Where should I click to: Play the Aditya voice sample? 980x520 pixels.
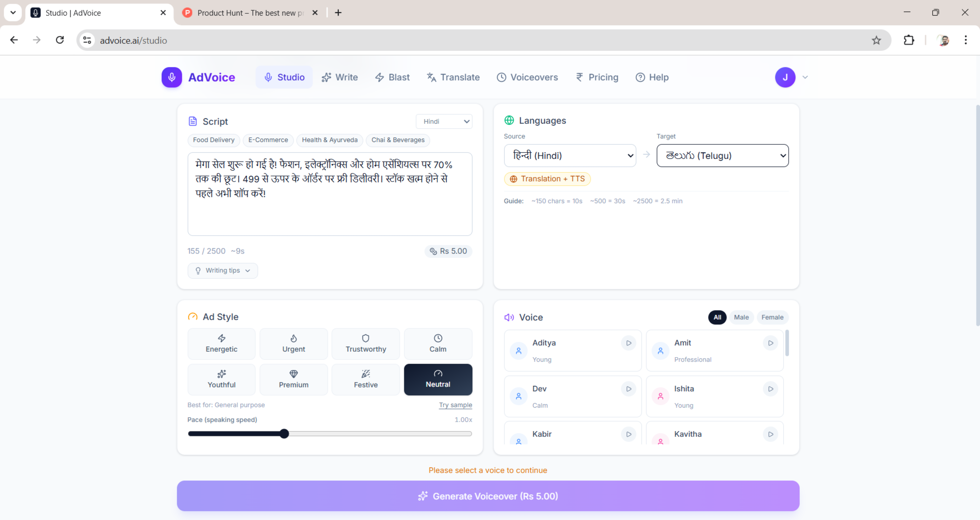(628, 343)
